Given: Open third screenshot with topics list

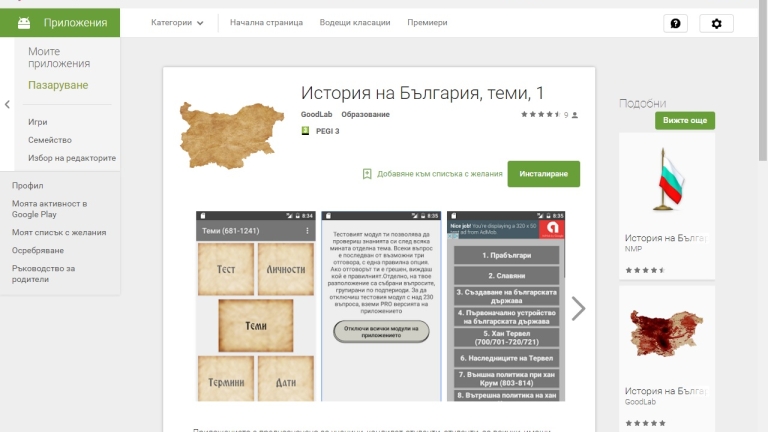Looking at the screenshot, I should click(506, 307).
